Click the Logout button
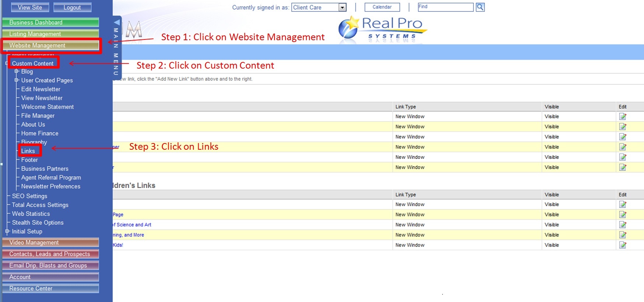 (x=72, y=7)
